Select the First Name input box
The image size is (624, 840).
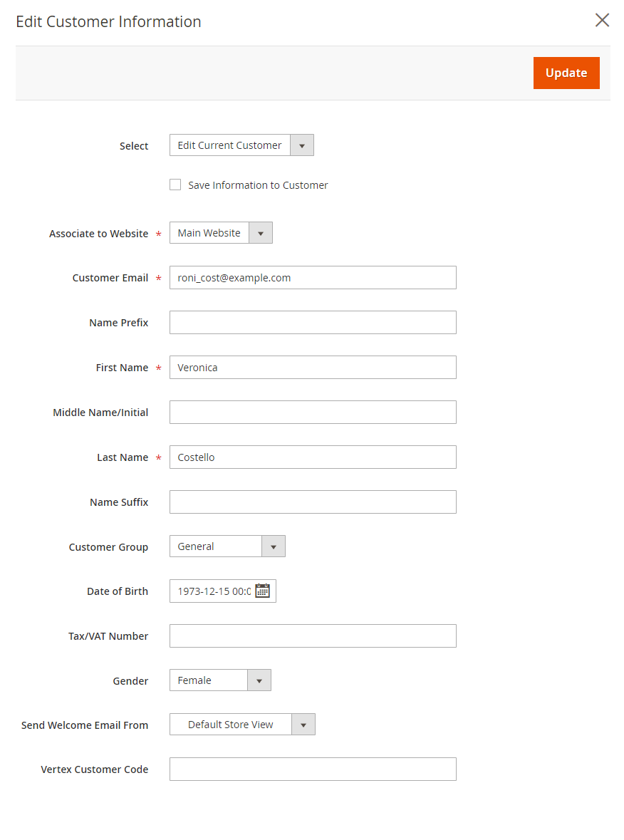point(313,368)
